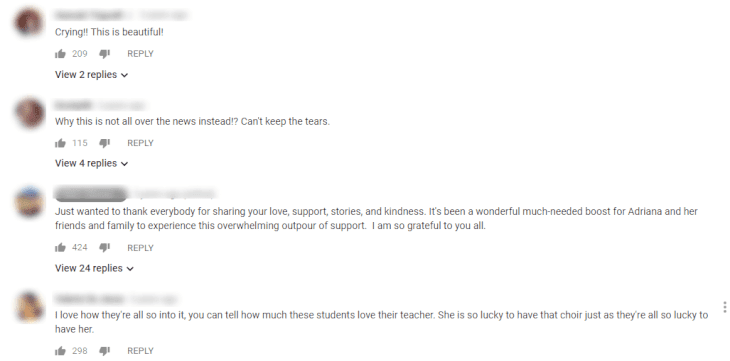
Task: Open second commenter's avatar picture
Action: point(29,113)
